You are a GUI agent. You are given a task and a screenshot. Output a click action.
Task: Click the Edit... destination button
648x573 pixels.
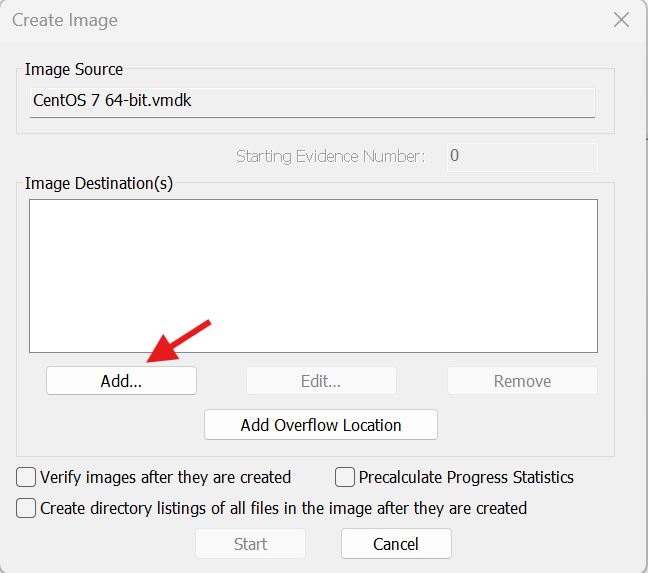click(321, 381)
